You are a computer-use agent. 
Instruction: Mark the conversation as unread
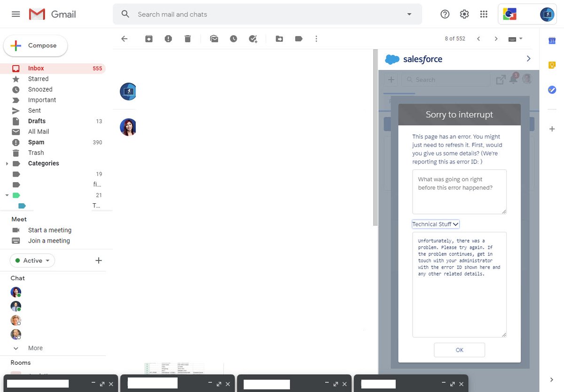pyautogui.click(x=214, y=38)
